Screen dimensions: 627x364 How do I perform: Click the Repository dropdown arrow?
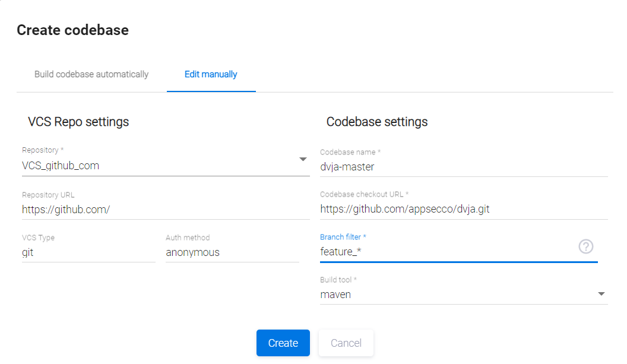tap(303, 159)
